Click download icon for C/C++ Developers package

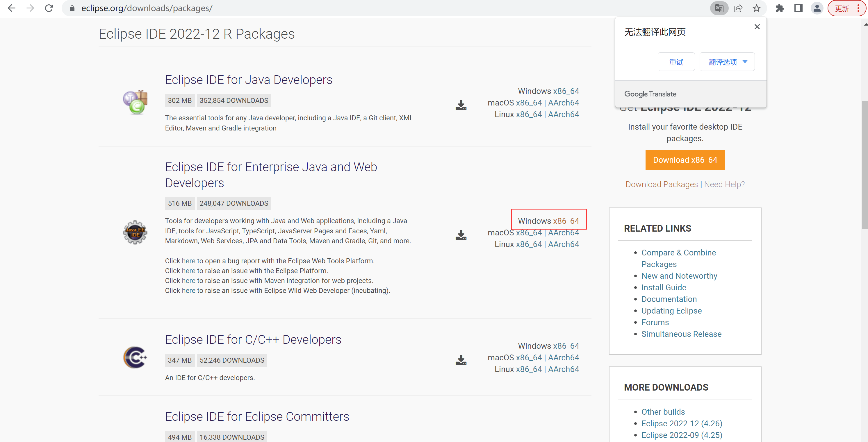(x=461, y=360)
